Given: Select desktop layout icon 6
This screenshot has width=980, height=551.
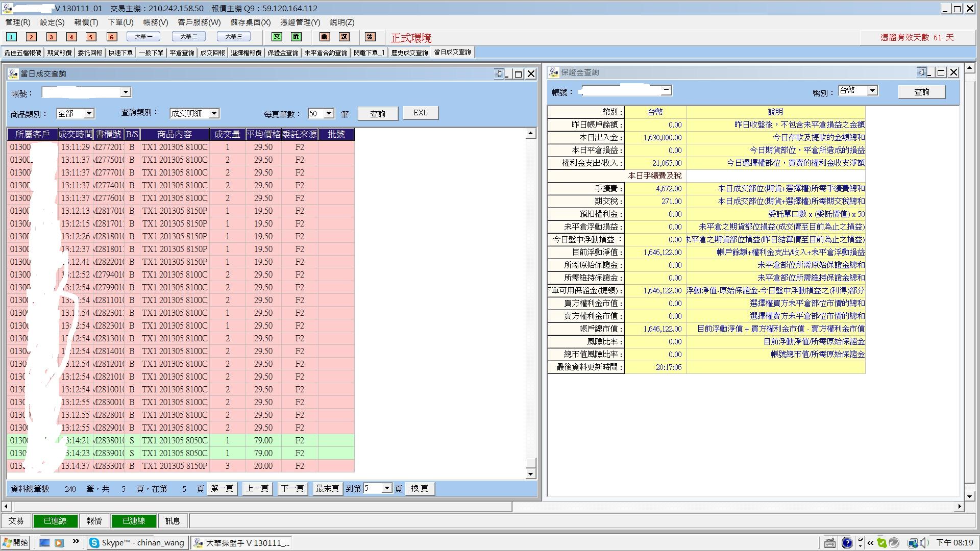Looking at the screenshot, I should click(112, 37).
